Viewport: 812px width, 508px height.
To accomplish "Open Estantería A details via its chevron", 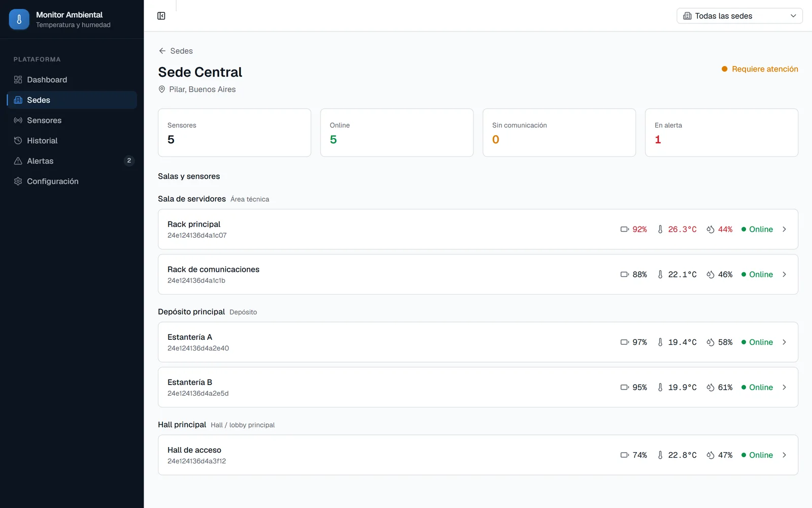I will pos(784,342).
